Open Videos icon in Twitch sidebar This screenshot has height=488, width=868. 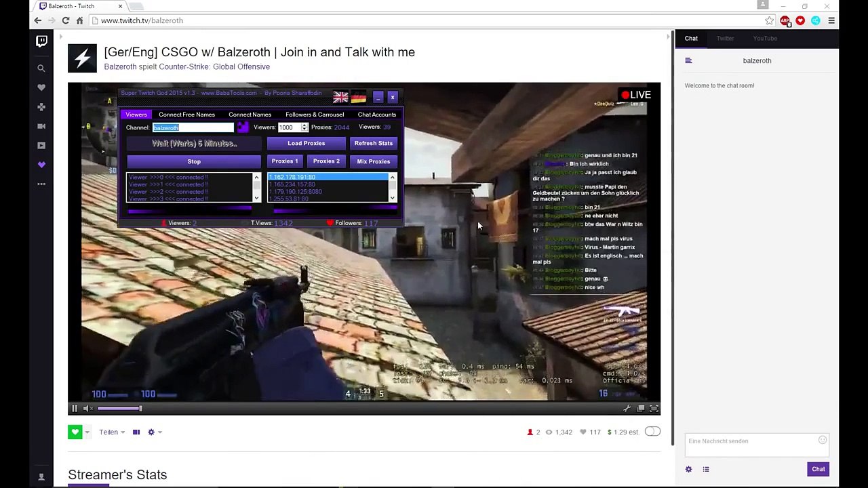pyautogui.click(x=41, y=146)
